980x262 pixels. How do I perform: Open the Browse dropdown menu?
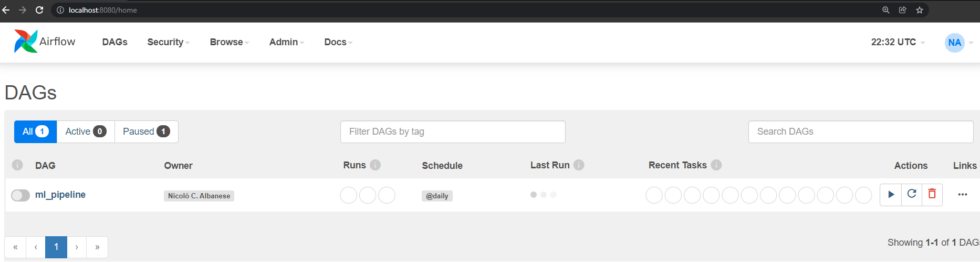pyautogui.click(x=229, y=42)
